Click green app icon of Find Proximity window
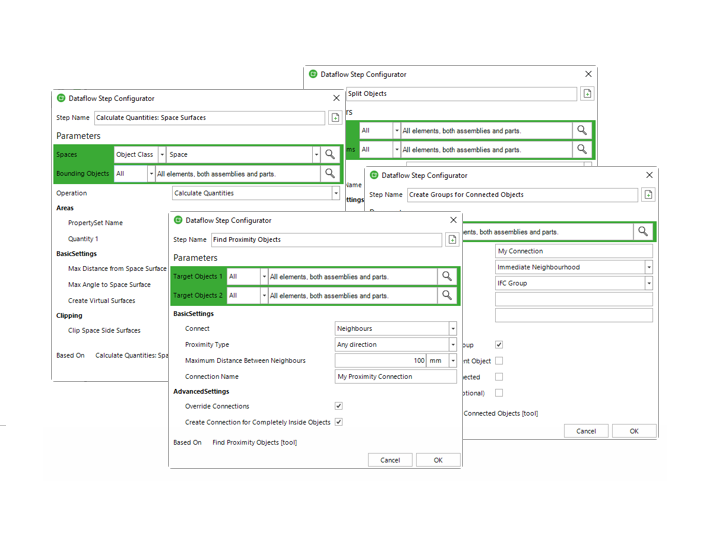Viewport: 720px width, 557px height. pos(178,220)
